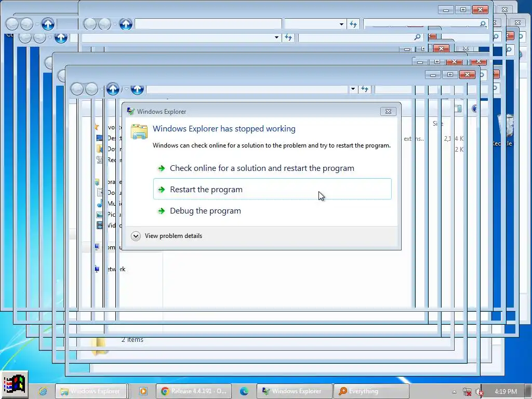Viewport: 532px width, 399px height.
Task: Click the '2 items' status text
Action: [x=132, y=340]
